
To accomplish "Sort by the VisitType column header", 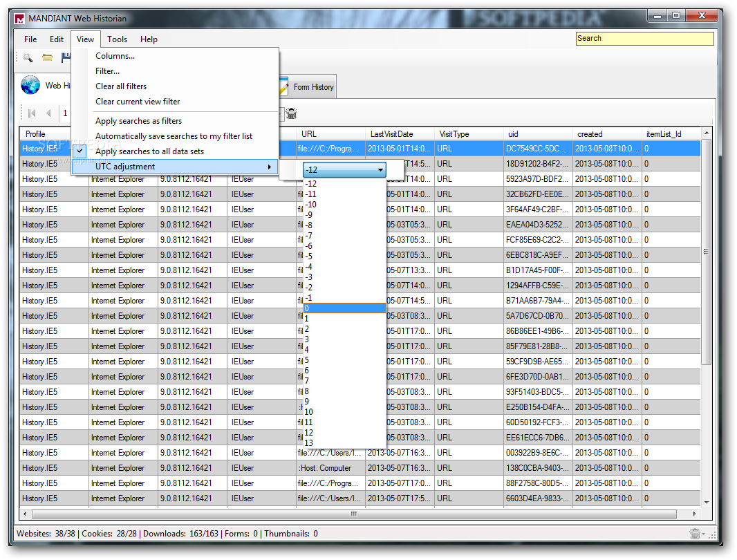I will click(x=468, y=134).
